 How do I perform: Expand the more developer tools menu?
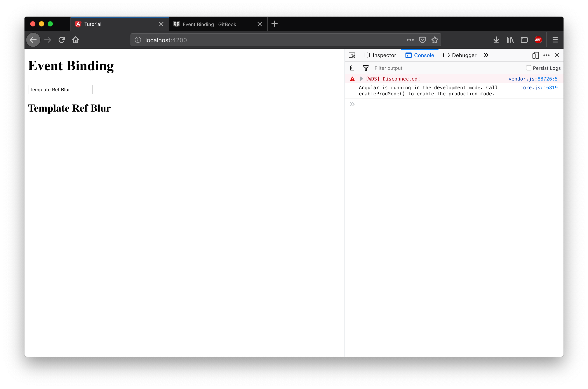tap(486, 55)
